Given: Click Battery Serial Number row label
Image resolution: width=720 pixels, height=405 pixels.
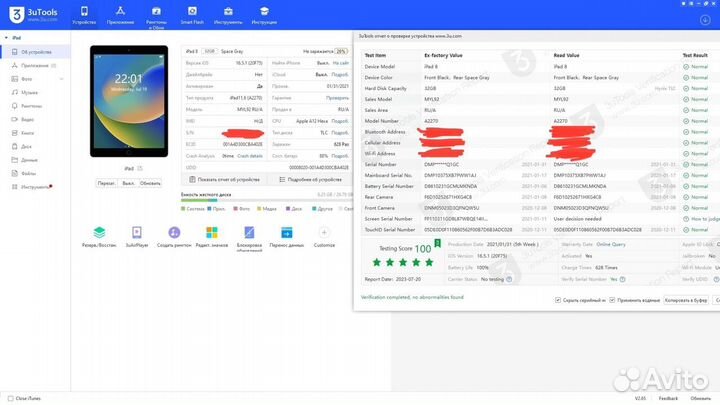Looking at the screenshot, I should [389, 186].
